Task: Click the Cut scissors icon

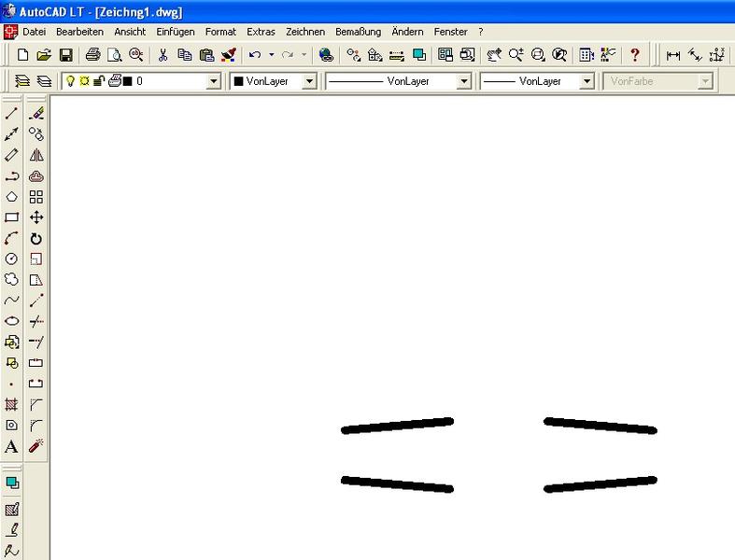Action: tap(163, 55)
